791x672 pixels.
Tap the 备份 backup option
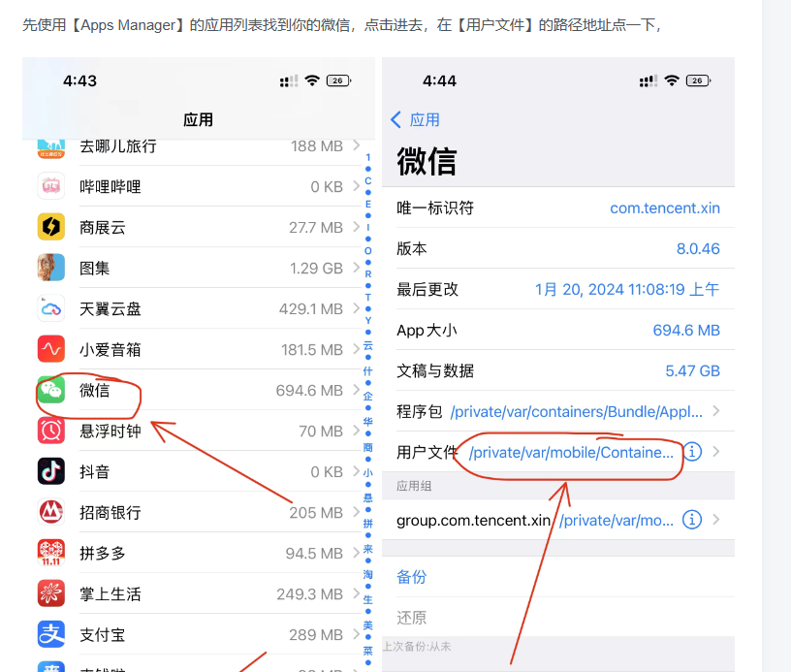point(412,576)
